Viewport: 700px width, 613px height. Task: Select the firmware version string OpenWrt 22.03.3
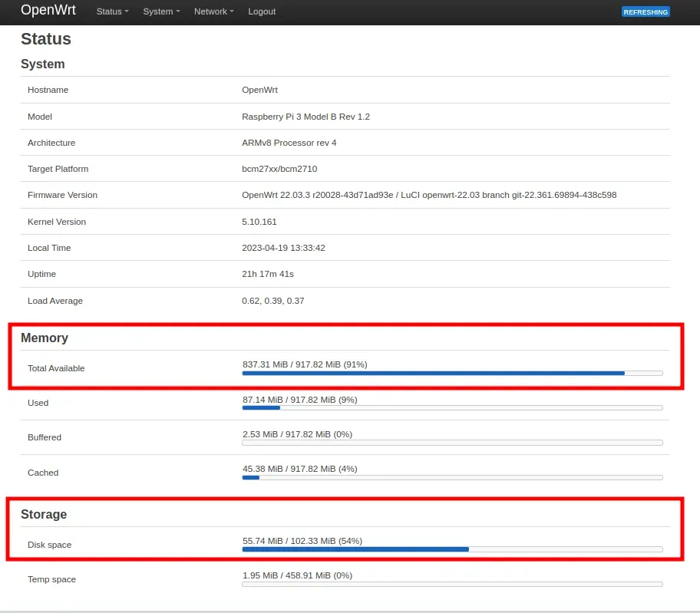click(276, 195)
